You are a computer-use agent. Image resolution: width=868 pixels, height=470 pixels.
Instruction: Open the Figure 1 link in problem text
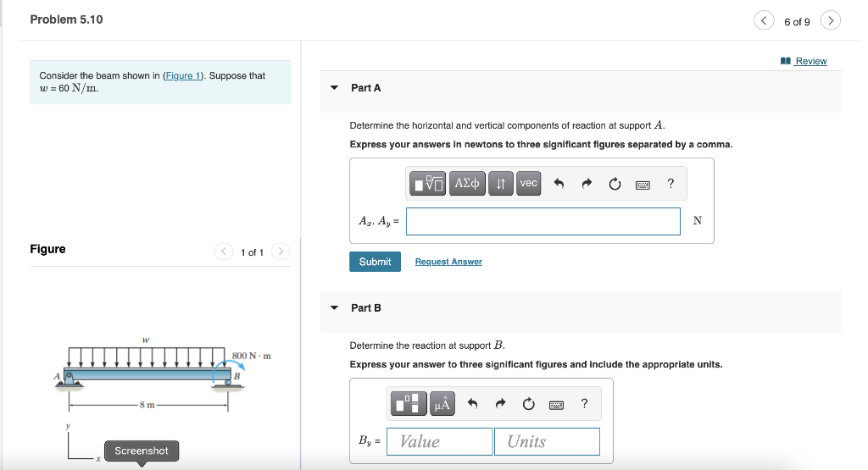pyautogui.click(x=183, y=75)
